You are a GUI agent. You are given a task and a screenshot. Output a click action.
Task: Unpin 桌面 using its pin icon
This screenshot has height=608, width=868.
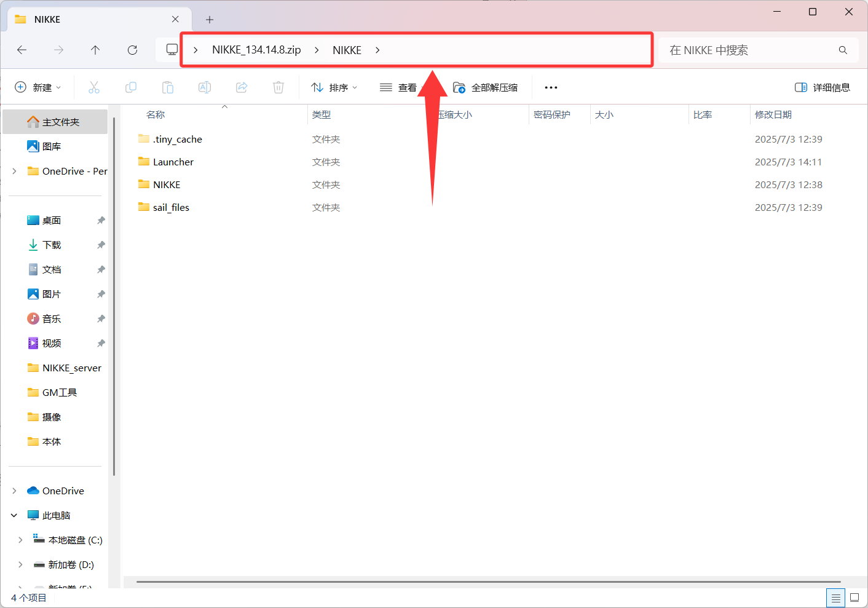tap(101, 220)
